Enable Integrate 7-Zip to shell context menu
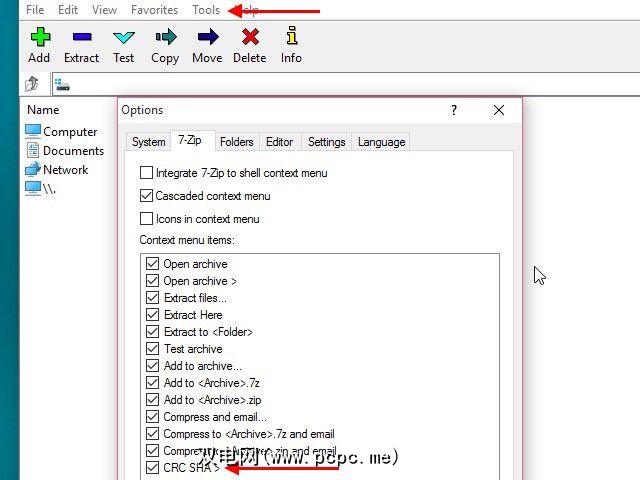The width and height of the screenshot is (640, 480). click(146, 173)
